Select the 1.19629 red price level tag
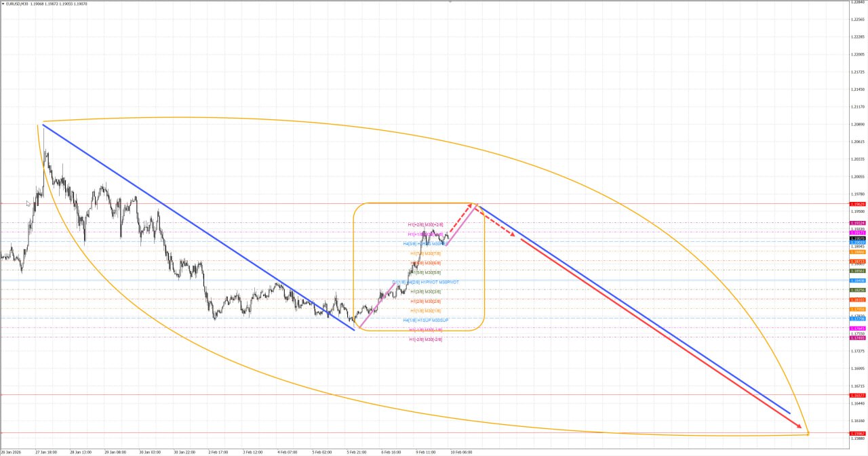Image resolution: width=868 pixels, height=456 pixels. [x=858, y=204]
